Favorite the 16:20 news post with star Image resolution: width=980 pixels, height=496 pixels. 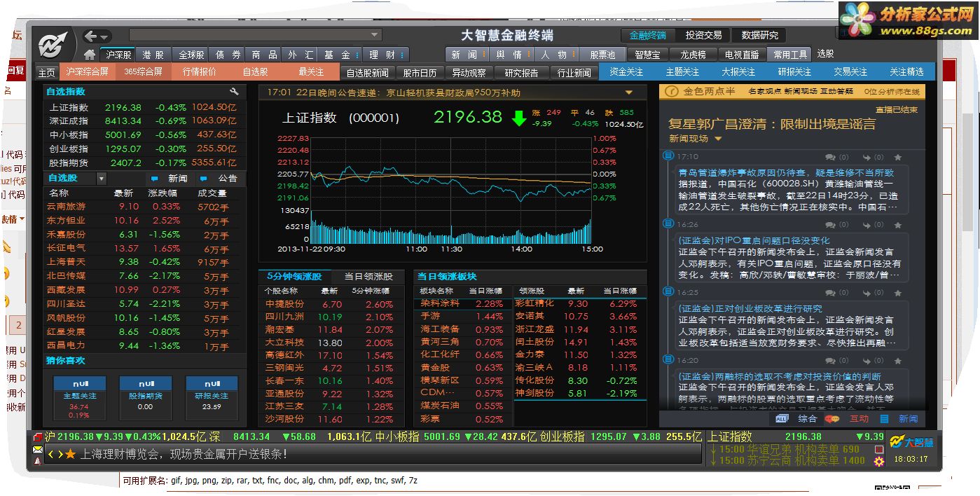(x=898, y=361)
